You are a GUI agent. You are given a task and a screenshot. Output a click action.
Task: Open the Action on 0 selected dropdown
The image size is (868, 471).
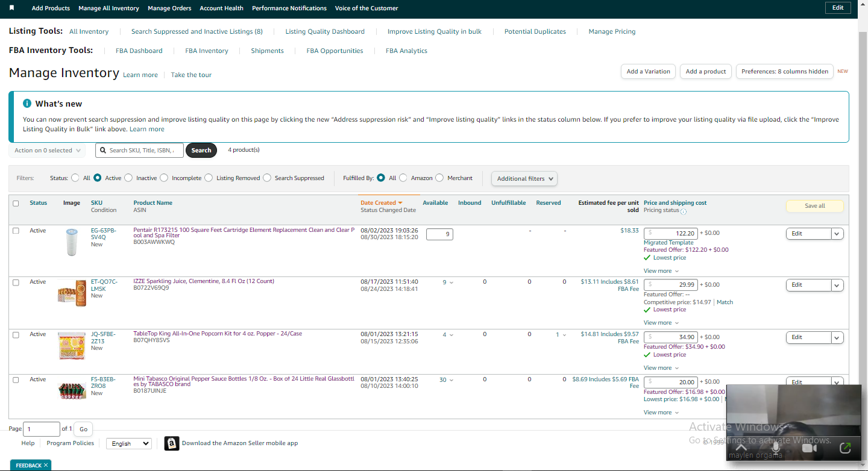(x=47, y=151)
